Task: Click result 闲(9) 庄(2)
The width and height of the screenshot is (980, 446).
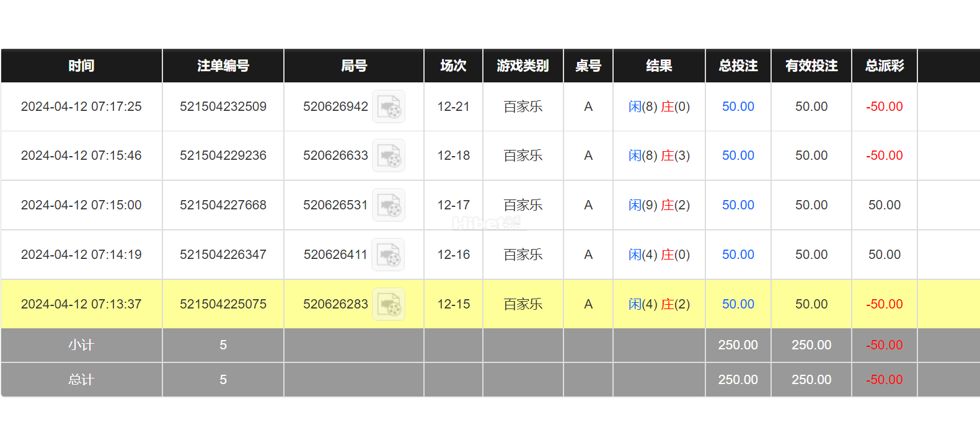Action: [x=659, y=205]
